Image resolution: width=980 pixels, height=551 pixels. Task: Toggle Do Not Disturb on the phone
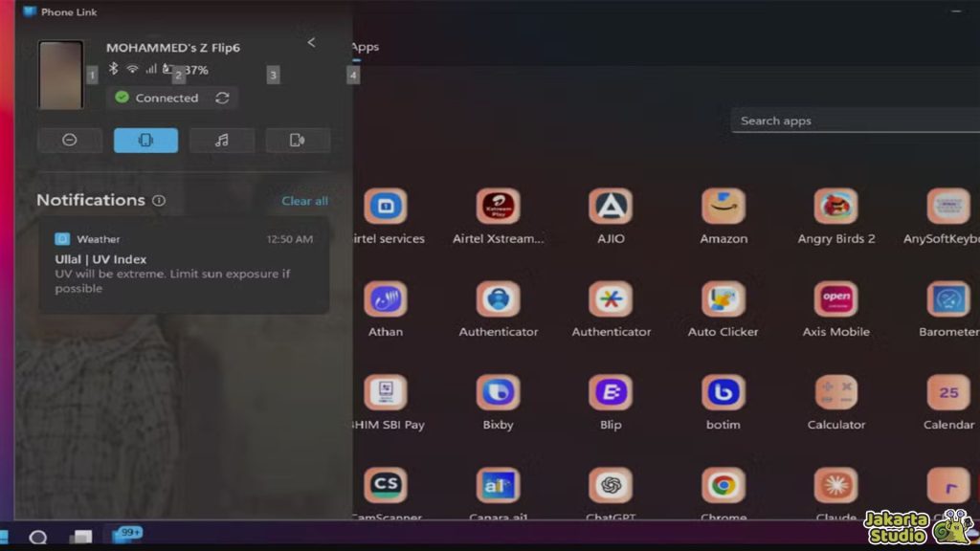[x=70, y=140]
